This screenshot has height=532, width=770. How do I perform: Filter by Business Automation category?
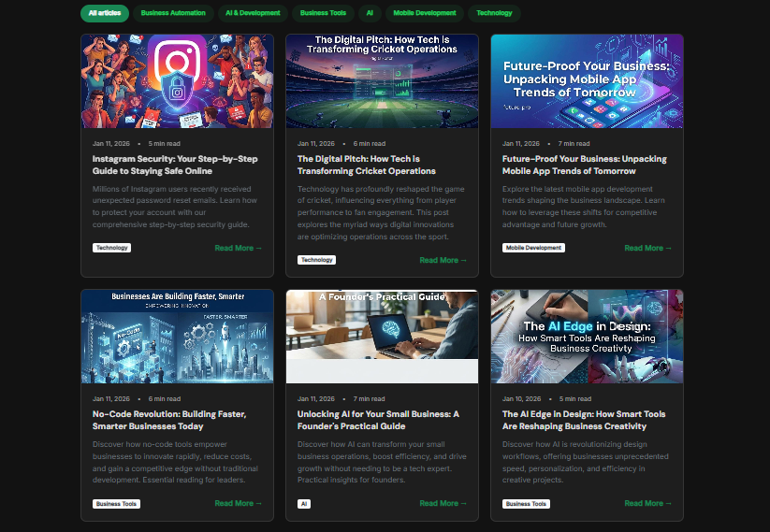pyautogui.click(x=173, y=13)
